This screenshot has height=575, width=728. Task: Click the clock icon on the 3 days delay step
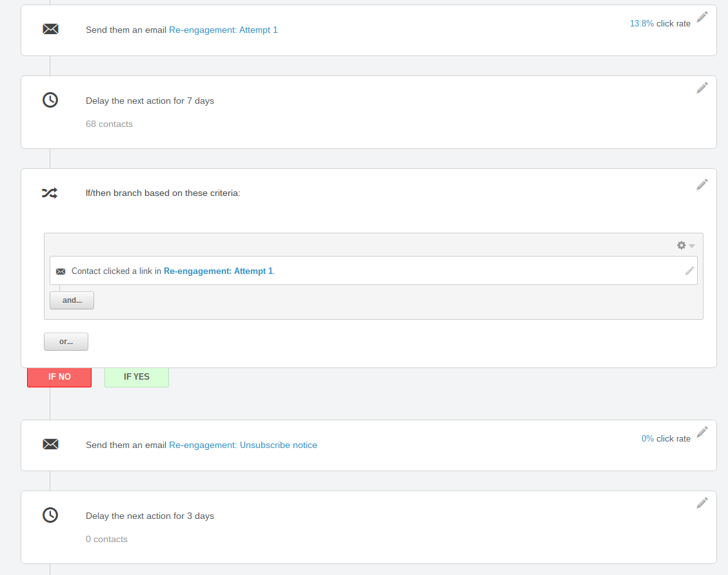pos(50,515)
